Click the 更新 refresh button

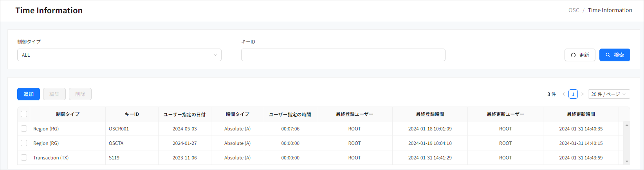point(579,55)
